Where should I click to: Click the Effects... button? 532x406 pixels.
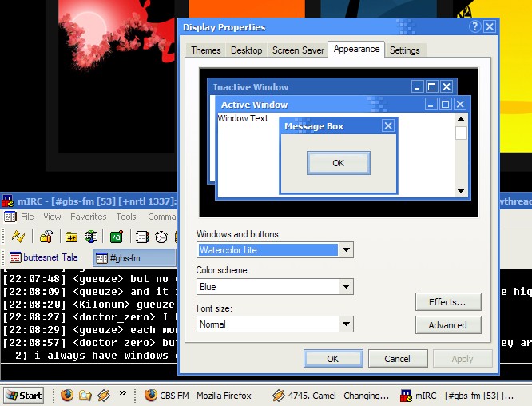point(448,302)
